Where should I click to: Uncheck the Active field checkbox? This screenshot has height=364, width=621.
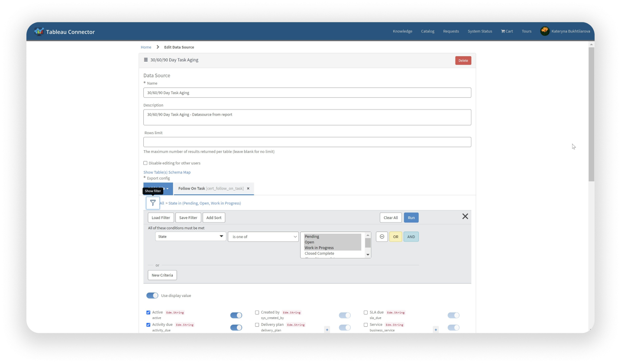click(x=148, y=312)
